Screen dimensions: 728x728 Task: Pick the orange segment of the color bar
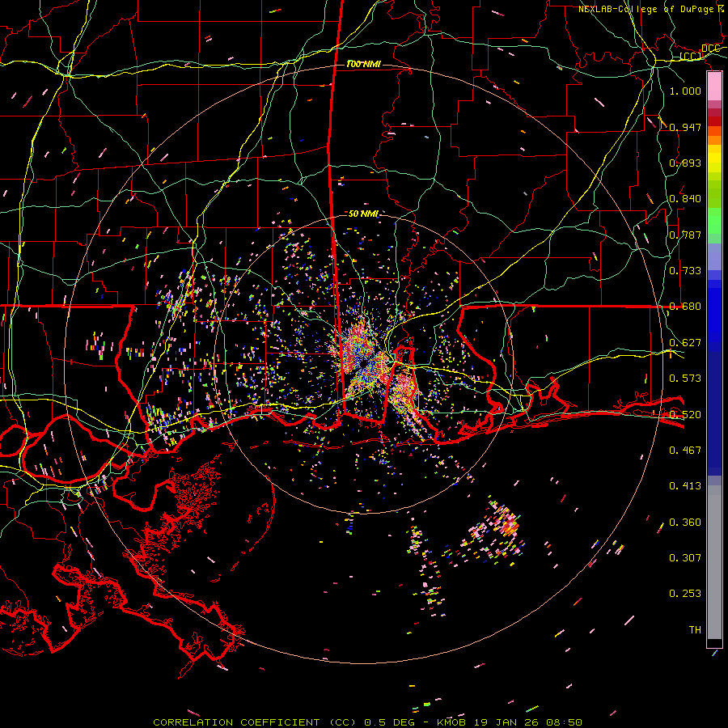[x=714, y=140]
